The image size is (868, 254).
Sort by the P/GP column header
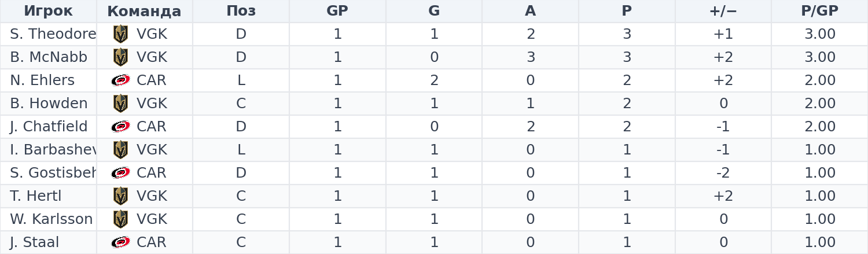click(x=820, y=11)
